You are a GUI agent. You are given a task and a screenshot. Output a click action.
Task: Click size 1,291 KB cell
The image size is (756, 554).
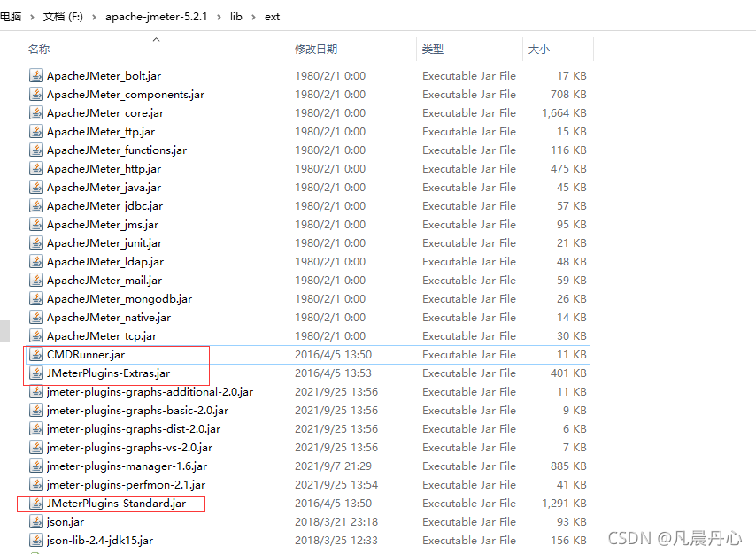[564, 503]
